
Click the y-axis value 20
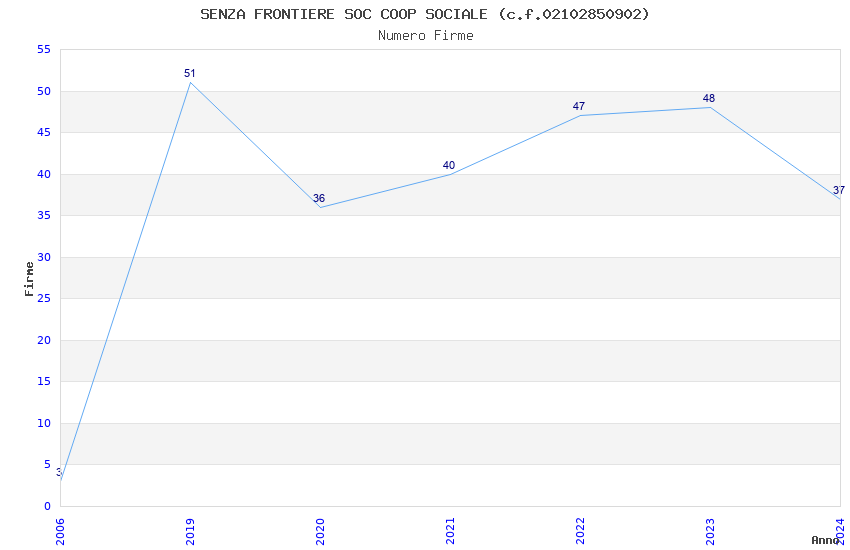44,340
